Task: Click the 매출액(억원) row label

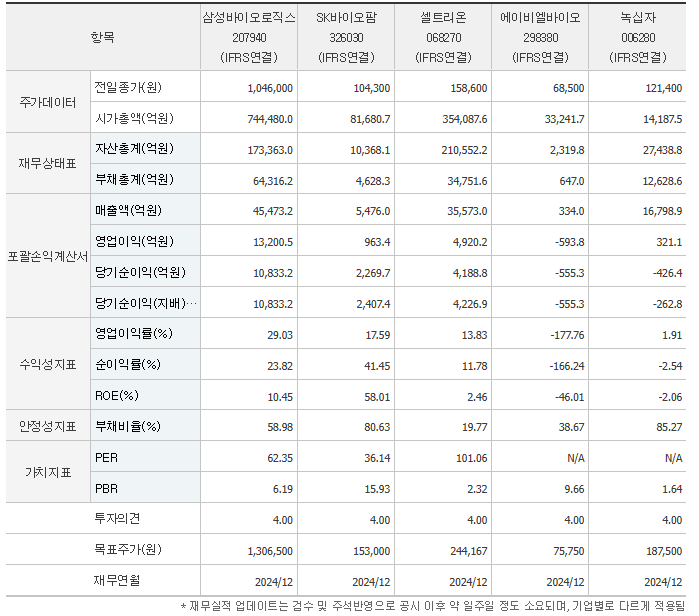Action: tap(128, 210)
